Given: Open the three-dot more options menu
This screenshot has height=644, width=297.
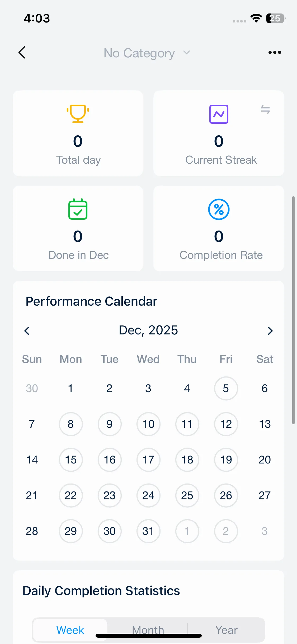Looking at the screenshot, I should (x=275, y=52).
